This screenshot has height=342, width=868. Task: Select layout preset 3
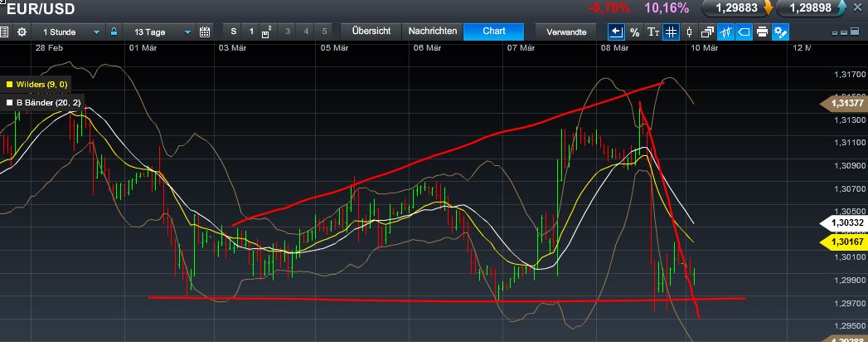[288, 32]
